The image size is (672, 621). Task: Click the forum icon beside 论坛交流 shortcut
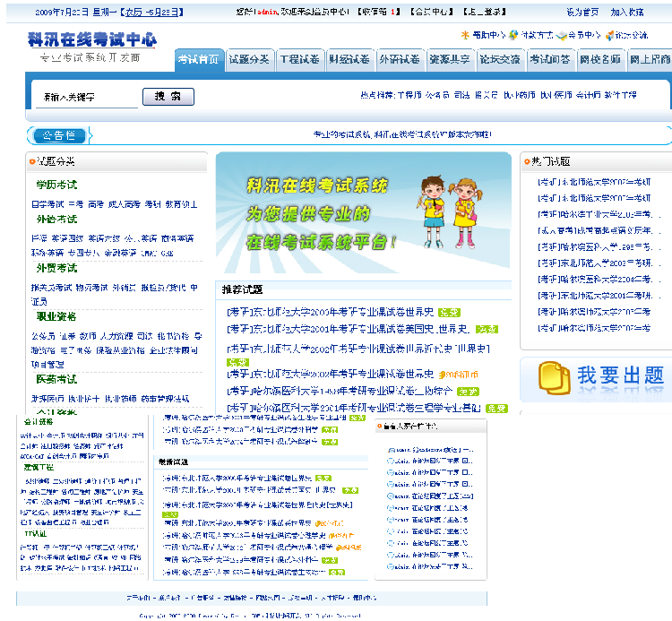[609, 36]
